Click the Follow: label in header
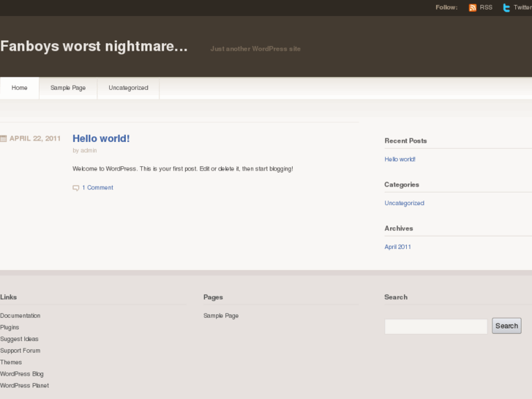The image size is (532, 399). tap(446, 7)
